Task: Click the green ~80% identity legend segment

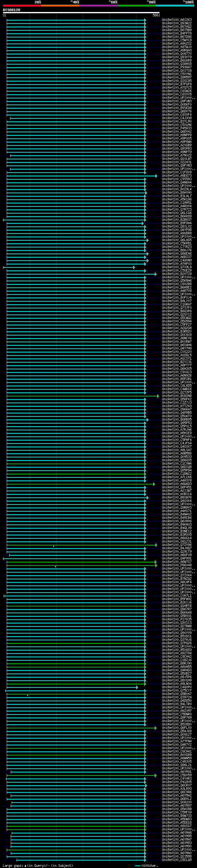Action: coord(137,6)
